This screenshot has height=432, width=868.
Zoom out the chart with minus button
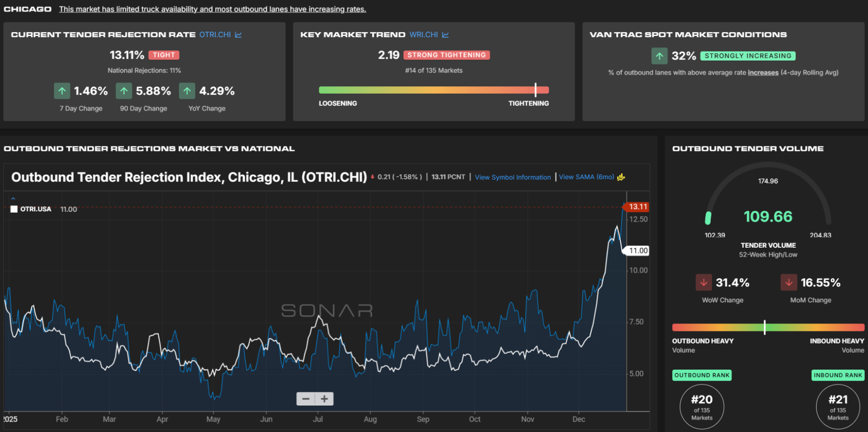(x=306, y=399)
